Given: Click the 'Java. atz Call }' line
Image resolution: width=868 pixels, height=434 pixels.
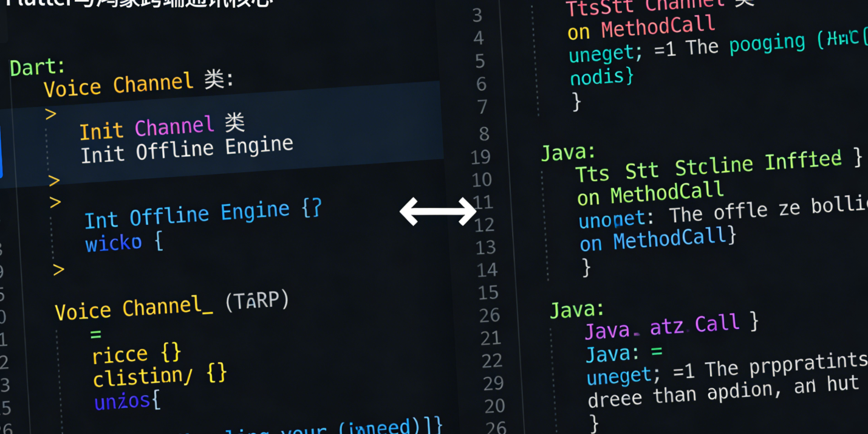Looking at the screenshot, I should click(671, 326).
